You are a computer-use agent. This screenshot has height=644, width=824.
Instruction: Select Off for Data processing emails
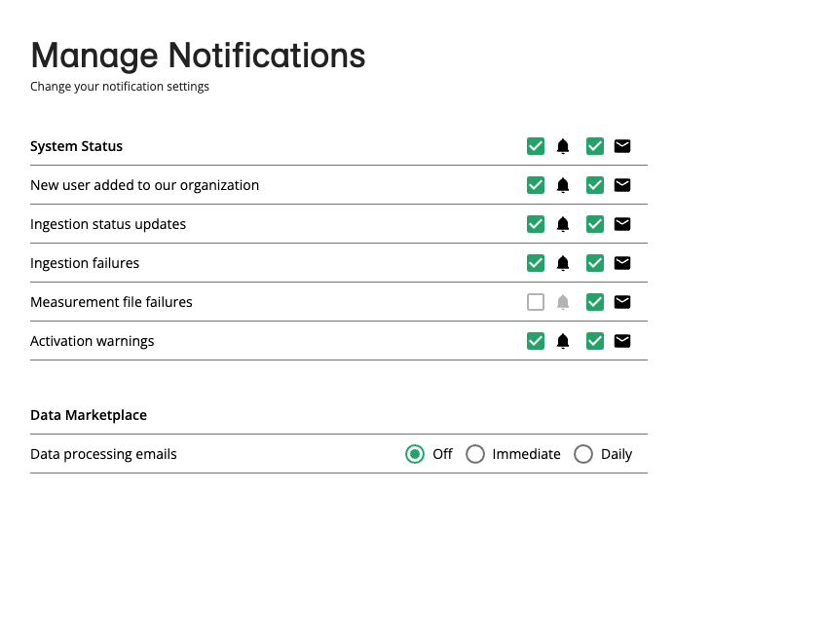tap(415, 453)
